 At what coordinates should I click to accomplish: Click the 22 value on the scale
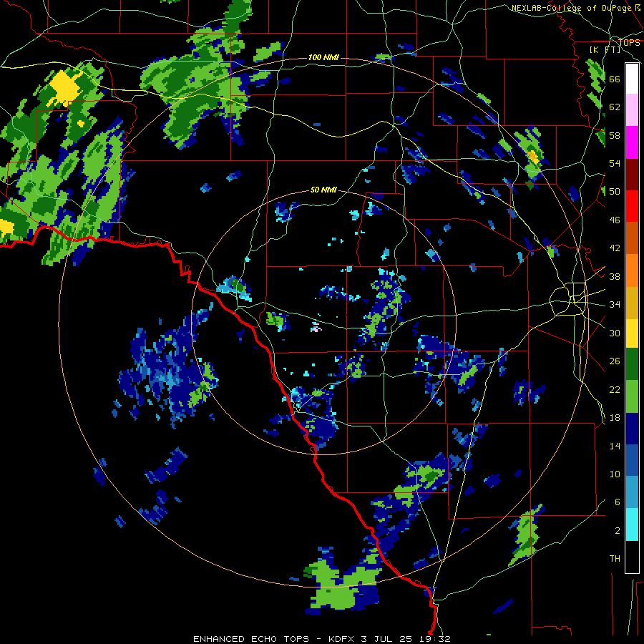[615, 390]
